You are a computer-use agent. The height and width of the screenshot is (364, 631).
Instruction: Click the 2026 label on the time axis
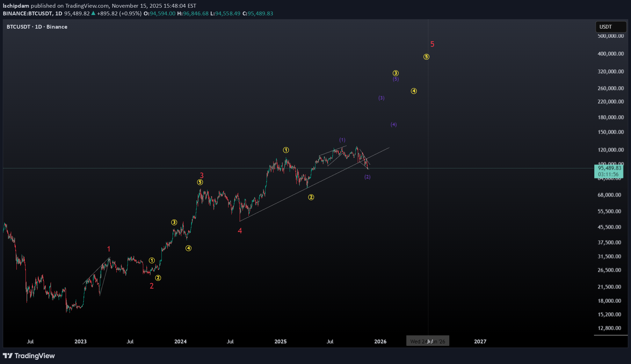coord(380,341)
